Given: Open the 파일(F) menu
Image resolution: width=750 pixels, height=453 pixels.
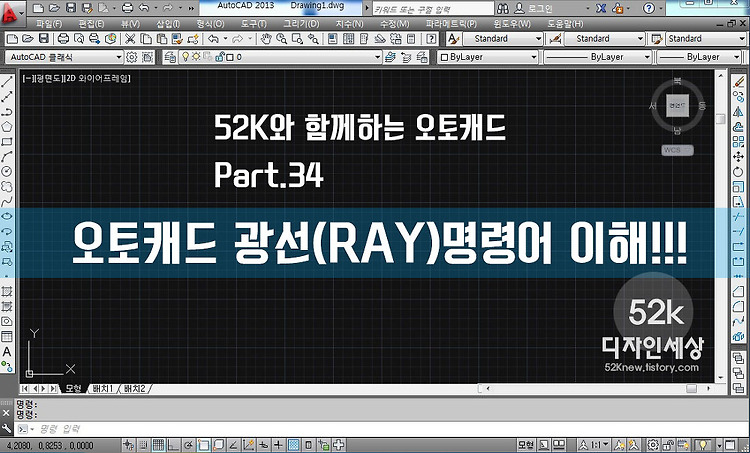Looking at the screenshot, I should [x=49, y=23].
